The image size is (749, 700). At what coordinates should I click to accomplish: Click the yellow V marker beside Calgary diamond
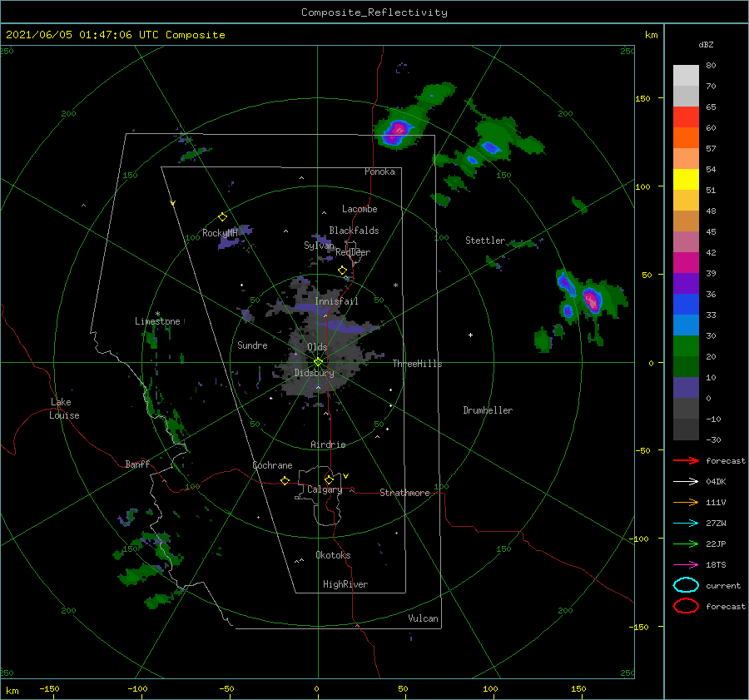[346, 476]
